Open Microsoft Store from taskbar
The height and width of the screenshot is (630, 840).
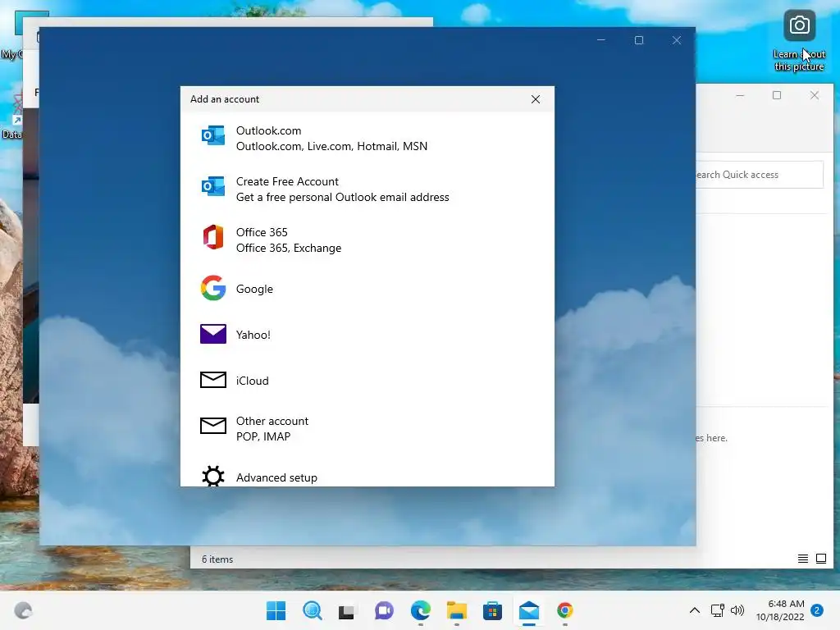(492, 610)
